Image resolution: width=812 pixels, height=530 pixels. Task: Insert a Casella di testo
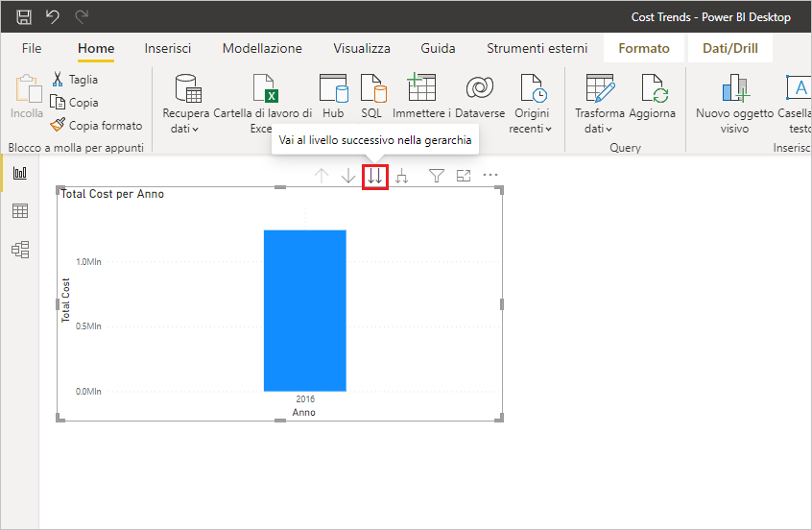pyautogui.click(x=795, y=104)
